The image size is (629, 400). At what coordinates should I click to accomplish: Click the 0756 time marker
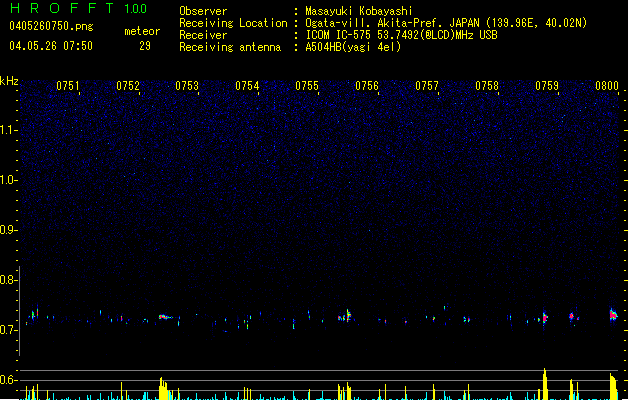[367, 86]
